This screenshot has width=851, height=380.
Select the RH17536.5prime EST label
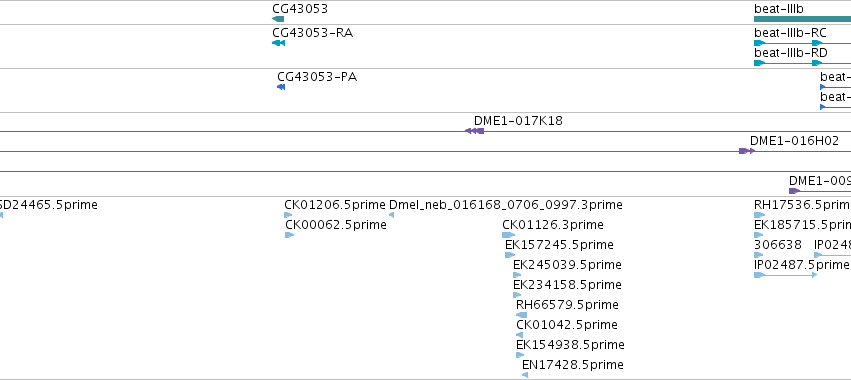pos(802,205)
